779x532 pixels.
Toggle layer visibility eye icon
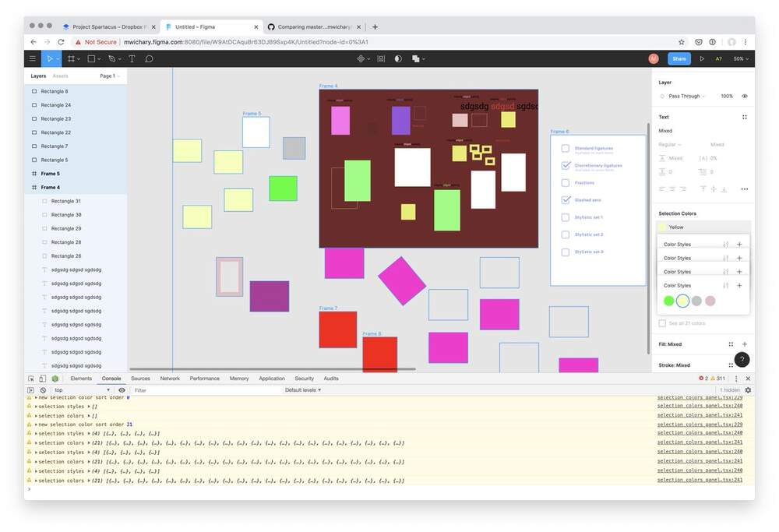coord(745,96)
